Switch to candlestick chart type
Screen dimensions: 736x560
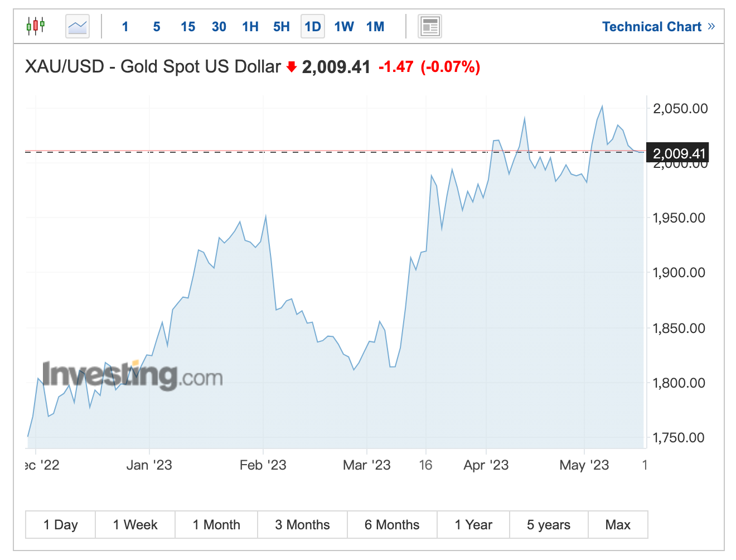click(36, 26)
